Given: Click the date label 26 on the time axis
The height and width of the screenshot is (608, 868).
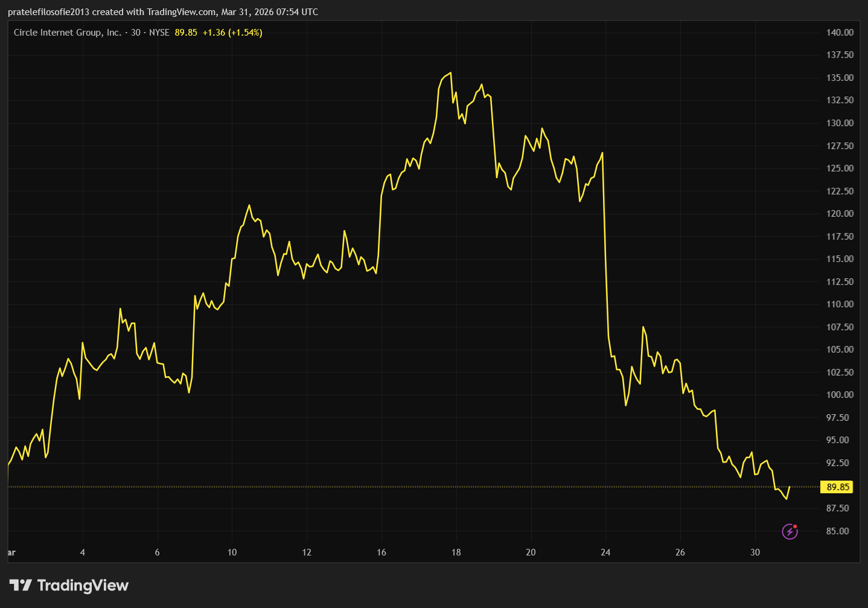Looking at the screenshot, I should 680,552.
